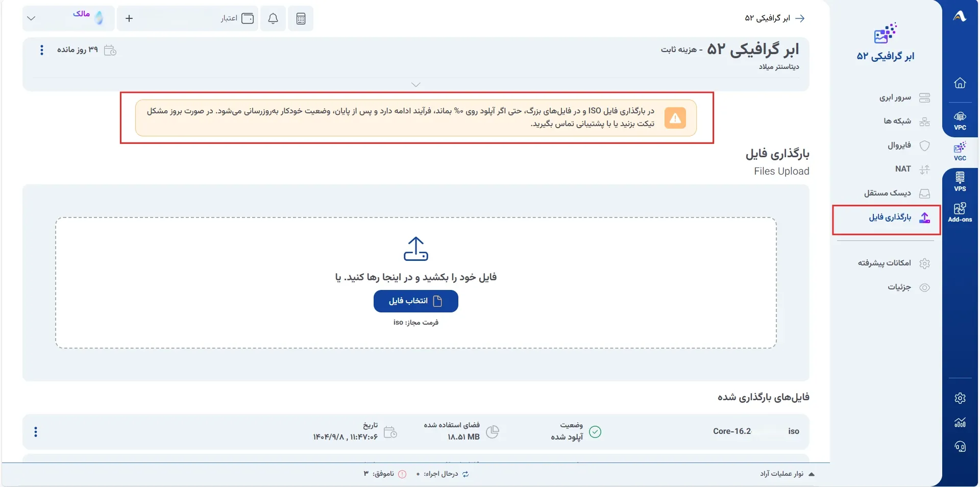Open three-dot menu of Core-16.2 iso row
Image resolution: width=980 pixels, height=487 pixels.
point(36,432)
